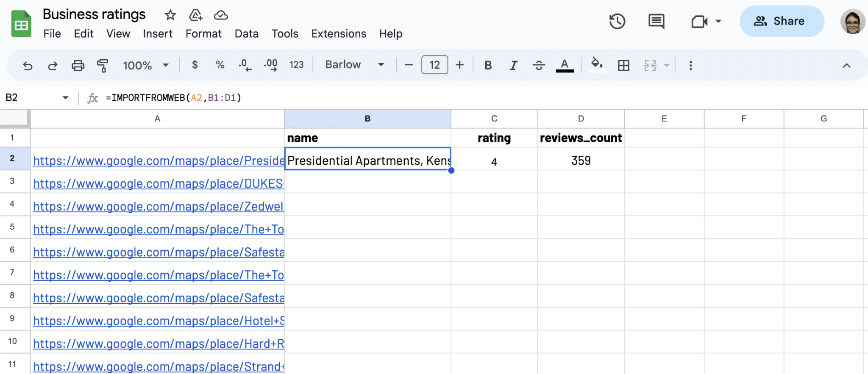This screenshot has height=374, width=868.
Task: Open the Hotel+S maps link in row 9
Action: pos(159,321)
